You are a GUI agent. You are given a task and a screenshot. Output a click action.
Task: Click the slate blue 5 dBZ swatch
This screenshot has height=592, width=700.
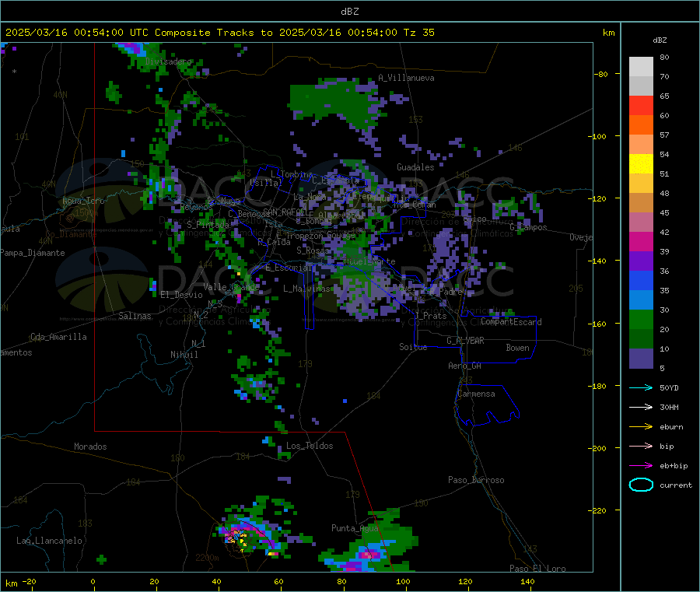pyautogui.click(x=641, y=358)
